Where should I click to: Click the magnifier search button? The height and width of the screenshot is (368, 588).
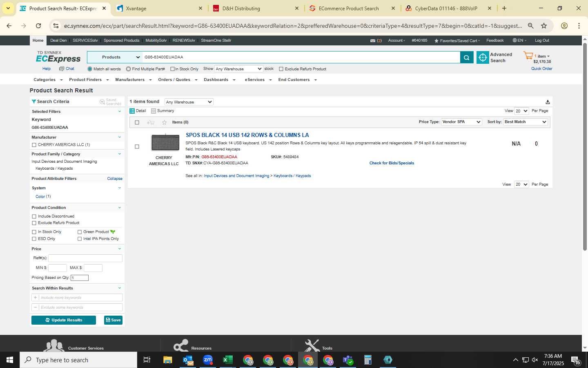point(466,58)
